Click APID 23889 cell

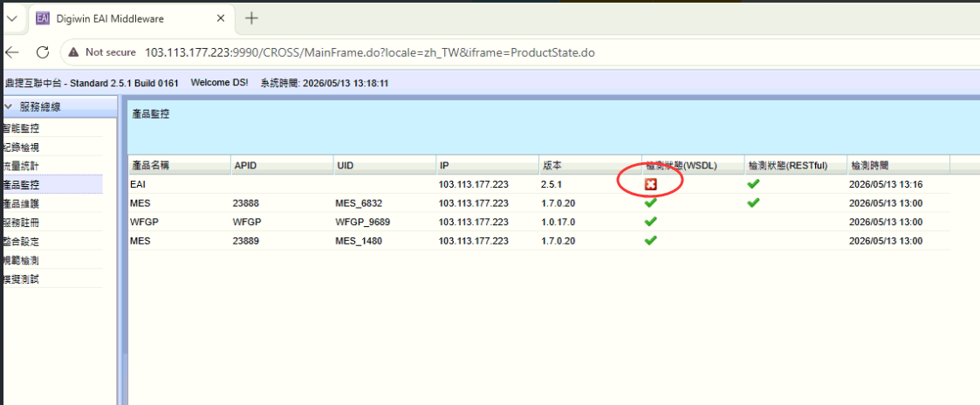(245, 241)
